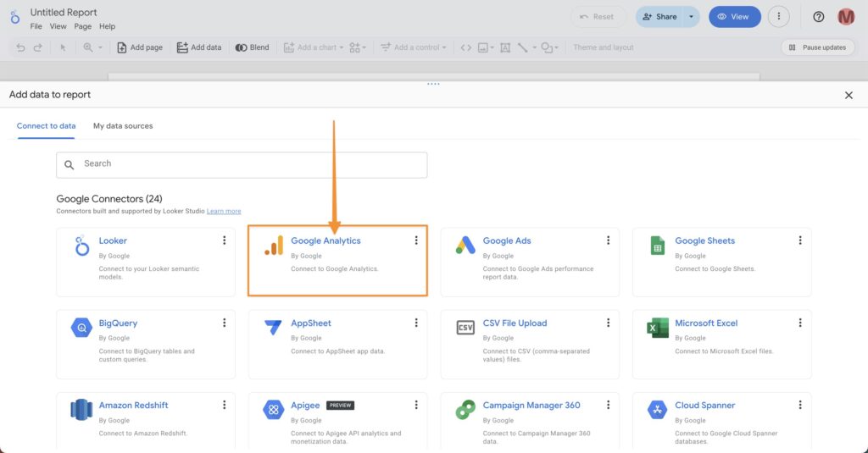Click the Add page button
The height and width of the screenshot is (453, 868).
coord(140,47)
